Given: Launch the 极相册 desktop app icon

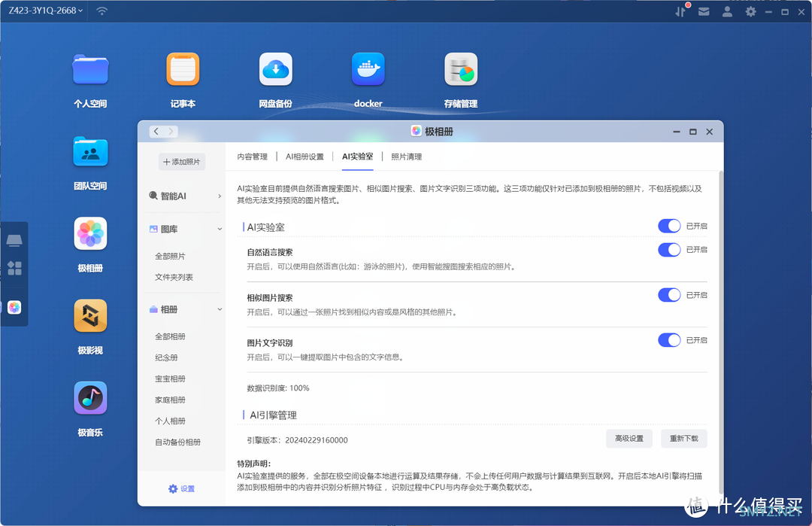Looking at the screenshot, I should [90, 234].
